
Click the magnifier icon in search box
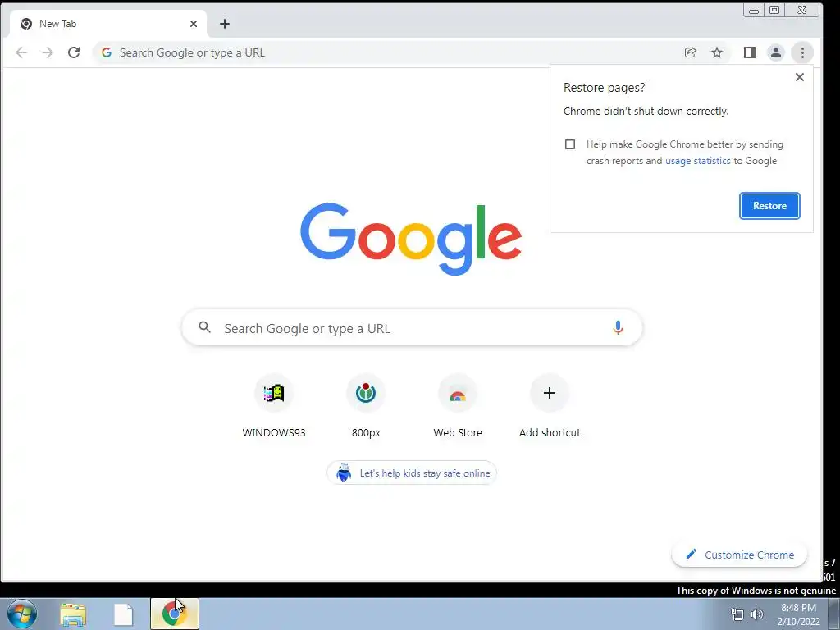point(204,327)
